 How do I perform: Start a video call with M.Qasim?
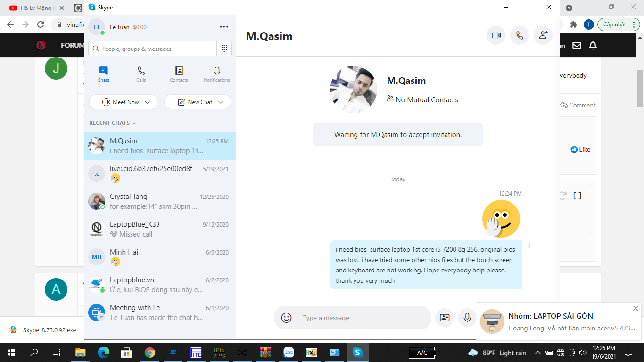(495, 35)
